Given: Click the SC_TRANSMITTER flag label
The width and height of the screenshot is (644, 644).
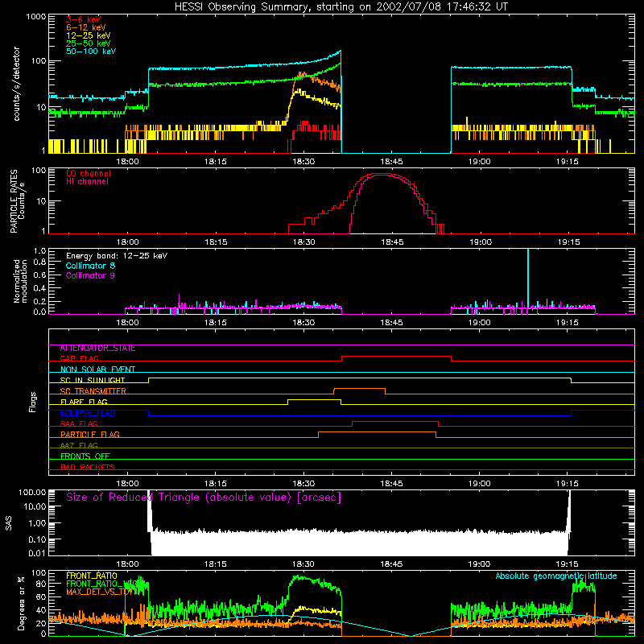Looking at the screenshot, I should pos(93,391).
